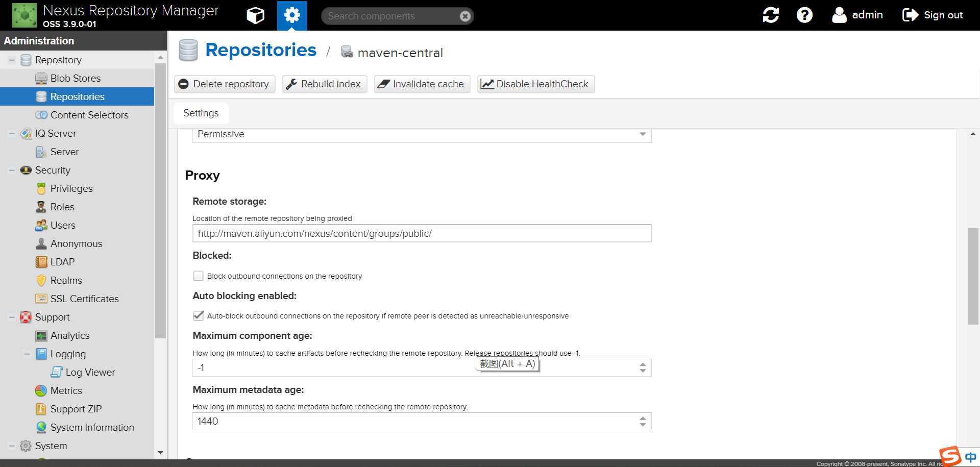Click the Delete repository button
980x467 pixels.
pos(225,84)
